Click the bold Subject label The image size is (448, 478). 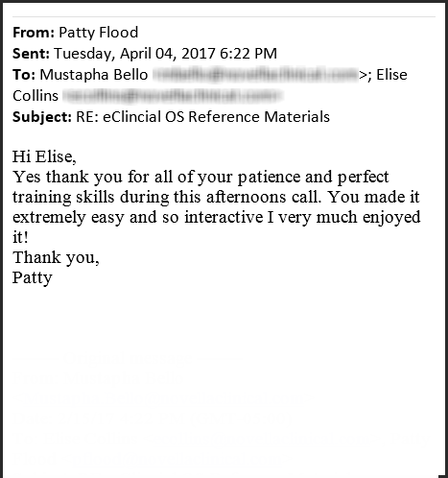[x=42, y=117]
